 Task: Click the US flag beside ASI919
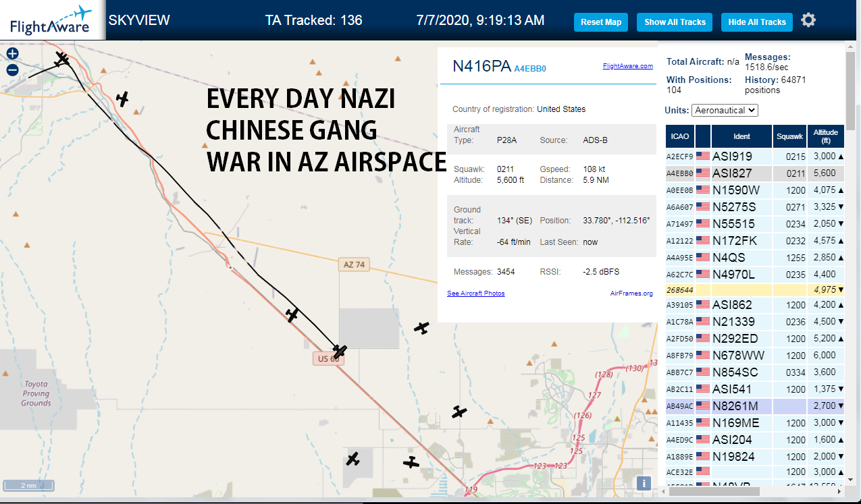point(703,156)
